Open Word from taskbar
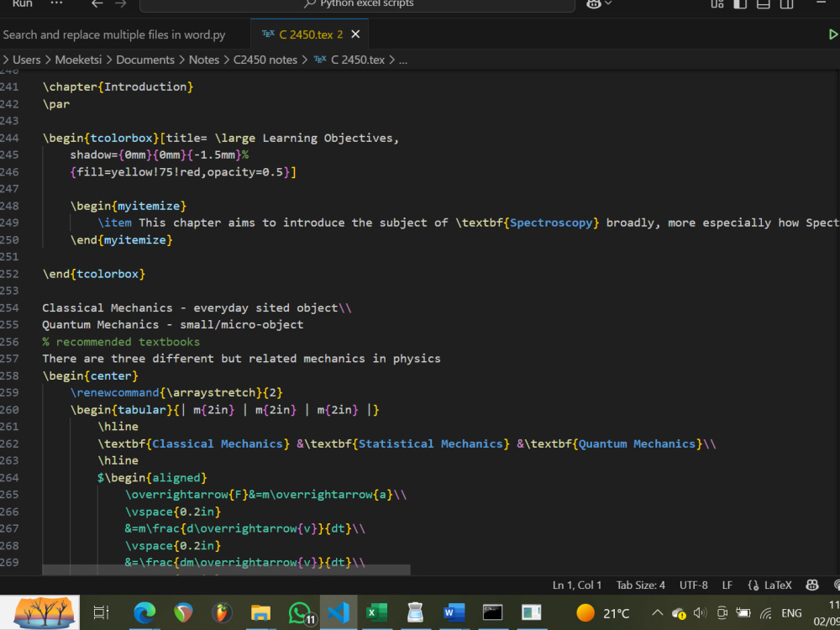 454,612
